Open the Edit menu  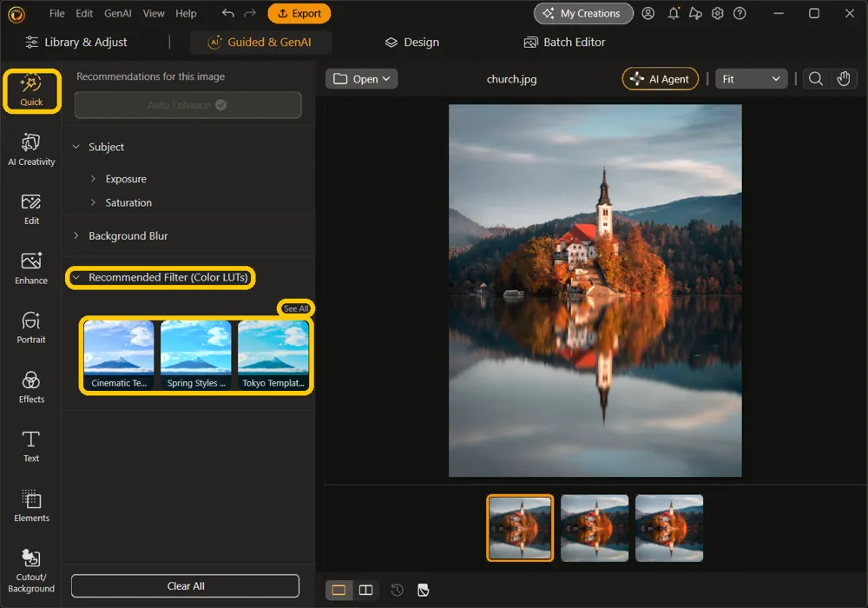point(84,13)
